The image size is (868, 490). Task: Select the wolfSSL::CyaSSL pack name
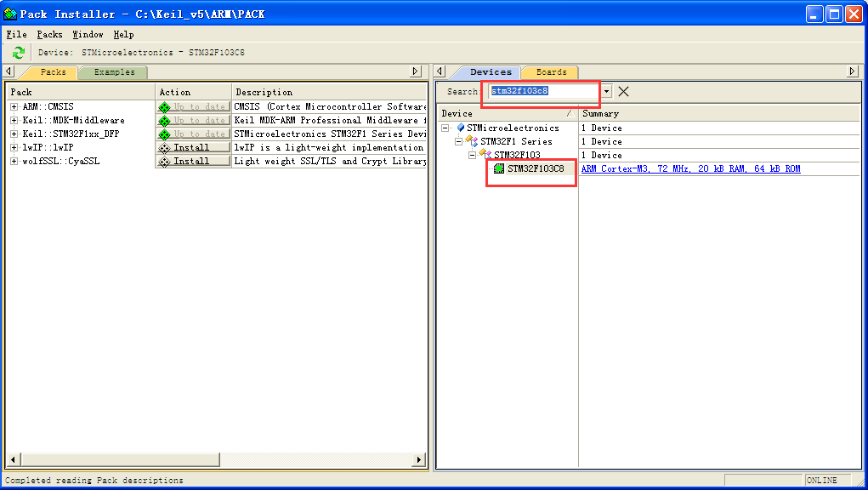[61, 162]
